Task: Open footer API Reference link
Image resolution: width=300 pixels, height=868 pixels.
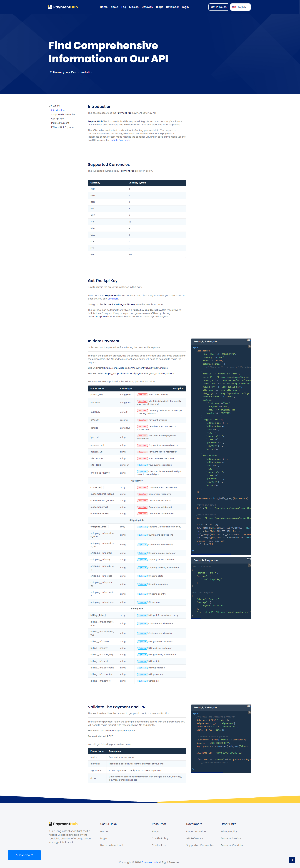Action: pyautogui.click(x=195, y=838)
